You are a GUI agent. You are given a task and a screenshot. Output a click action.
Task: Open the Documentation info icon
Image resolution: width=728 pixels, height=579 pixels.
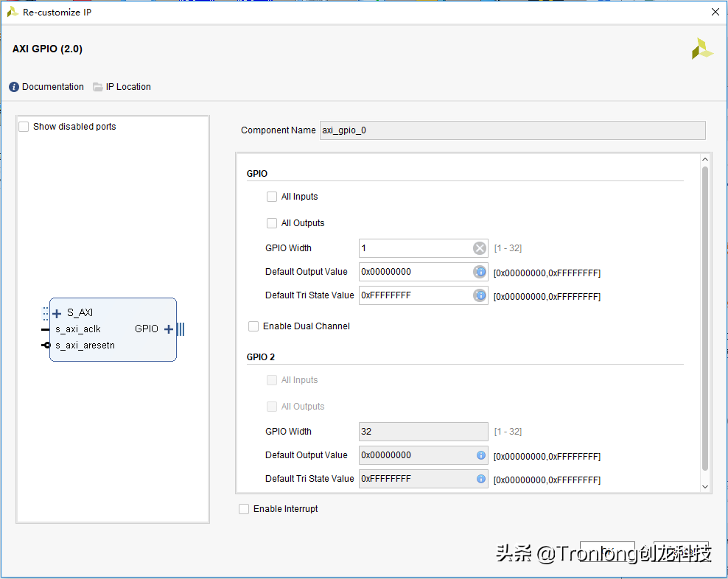pyautogui.click(x=14, y=87)
